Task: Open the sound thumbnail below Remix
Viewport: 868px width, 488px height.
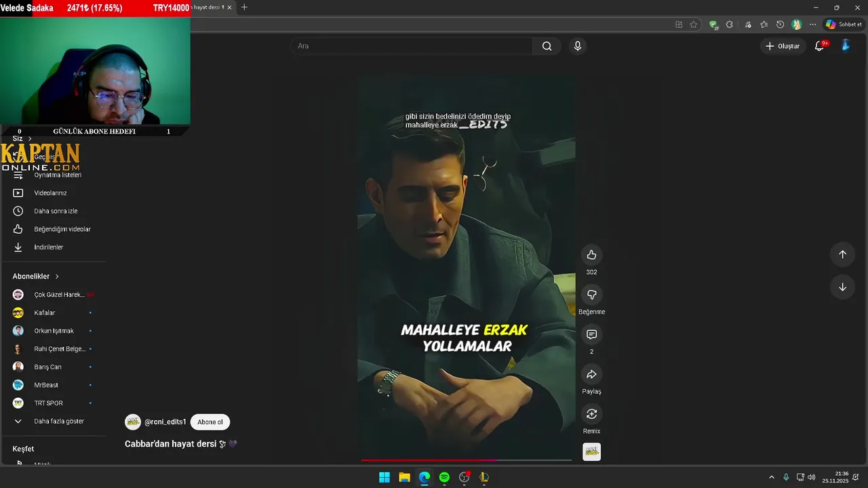Action: 591,452
